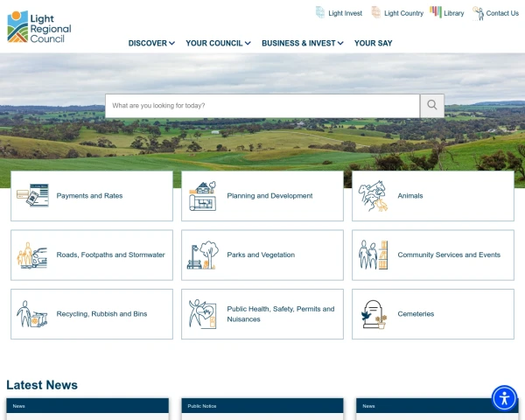The height and width of the screenshot is (420, 525).
Task: Select the Planning and Development house icon
Action: (x=202, y=196)
